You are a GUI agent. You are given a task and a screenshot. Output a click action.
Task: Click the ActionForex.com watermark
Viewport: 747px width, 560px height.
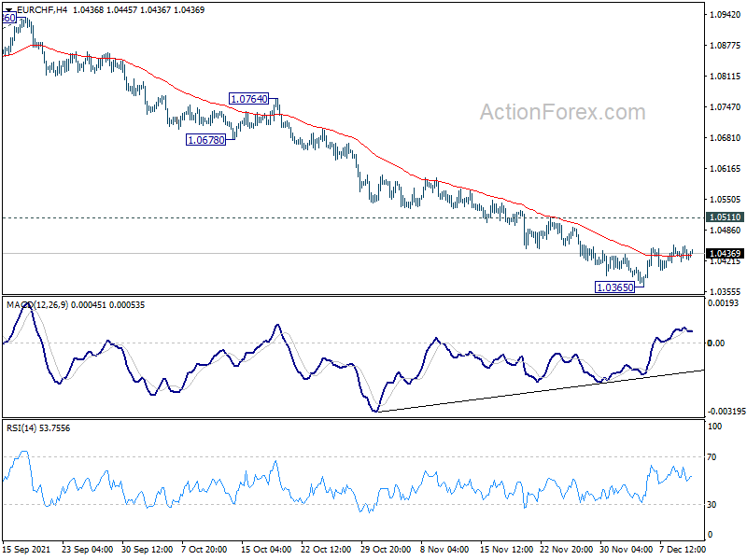point(563,112)
